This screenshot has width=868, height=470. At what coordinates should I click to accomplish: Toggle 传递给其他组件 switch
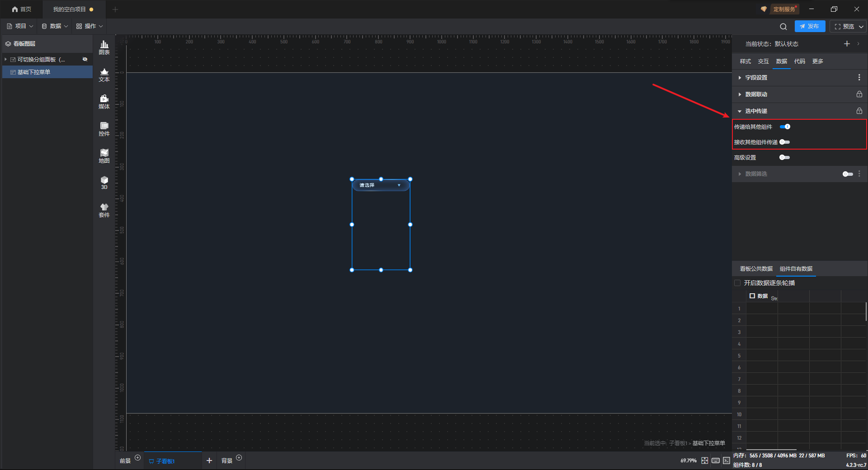coord(785,127)
